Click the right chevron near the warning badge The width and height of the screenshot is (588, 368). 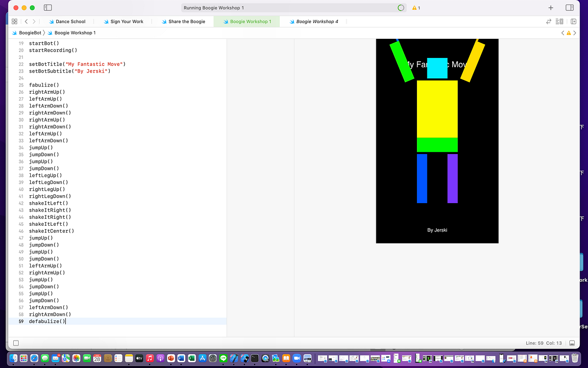[574, 32]
